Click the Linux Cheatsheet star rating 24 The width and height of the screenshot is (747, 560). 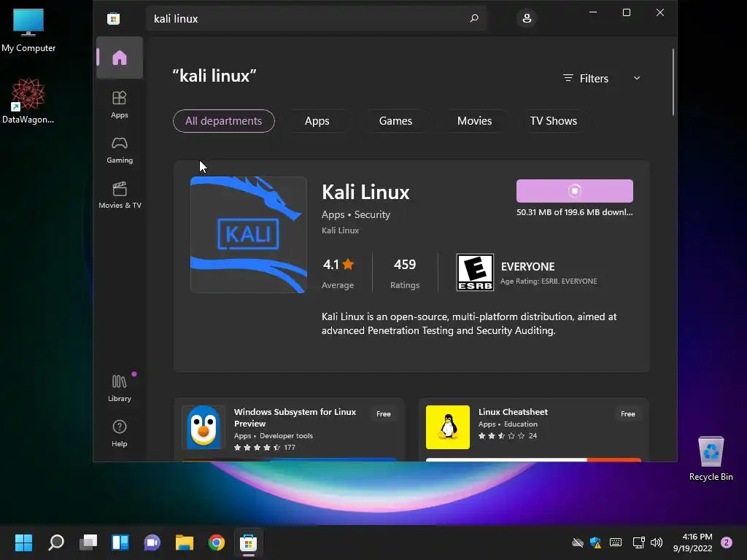click(508, 436)
